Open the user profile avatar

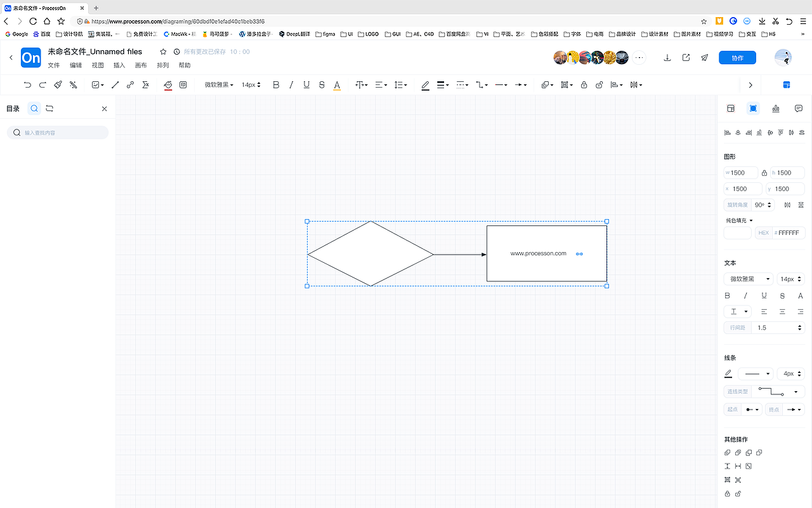783,58
